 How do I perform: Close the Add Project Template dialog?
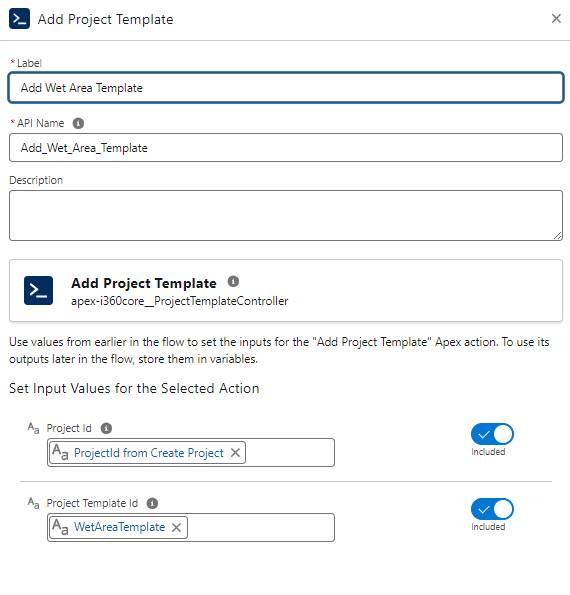point(556,19)
